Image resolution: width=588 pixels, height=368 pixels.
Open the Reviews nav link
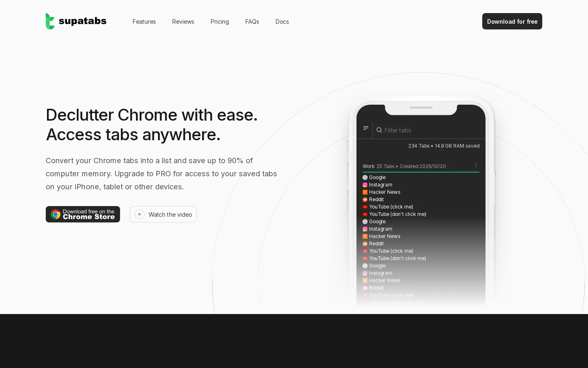(183, 22)
